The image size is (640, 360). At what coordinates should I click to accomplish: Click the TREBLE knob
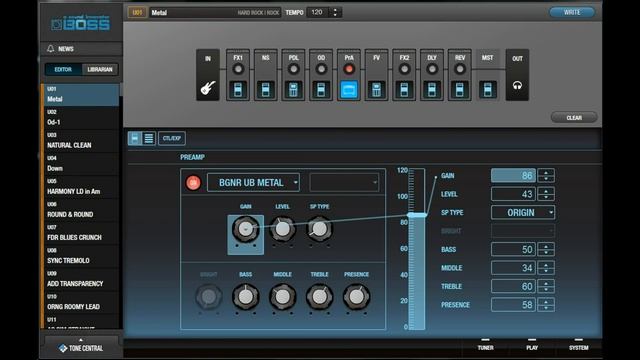point(319,297)
